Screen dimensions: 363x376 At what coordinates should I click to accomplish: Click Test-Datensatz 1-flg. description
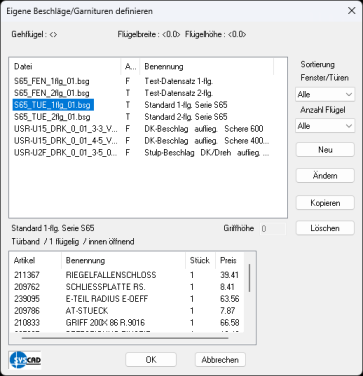pos(179,81)
